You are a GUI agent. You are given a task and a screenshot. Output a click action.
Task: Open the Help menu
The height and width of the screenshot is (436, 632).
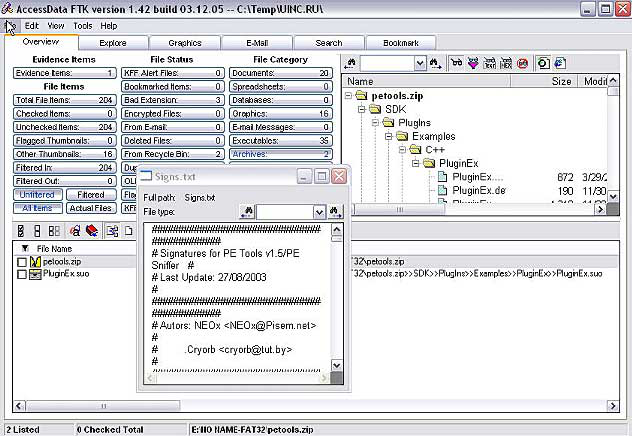pyautogui.click(x=109, y=26)
